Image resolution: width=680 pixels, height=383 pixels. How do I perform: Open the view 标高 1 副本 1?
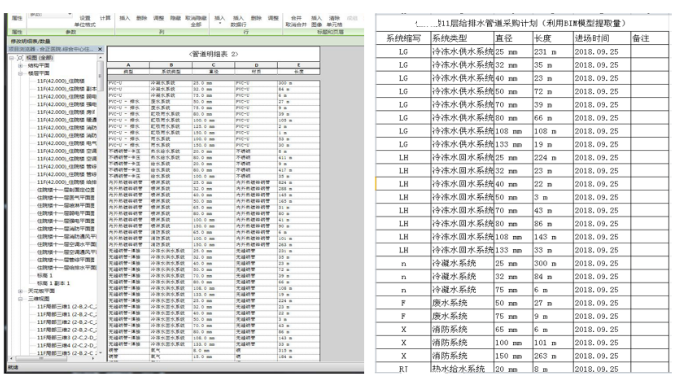(x=53, y=283)
